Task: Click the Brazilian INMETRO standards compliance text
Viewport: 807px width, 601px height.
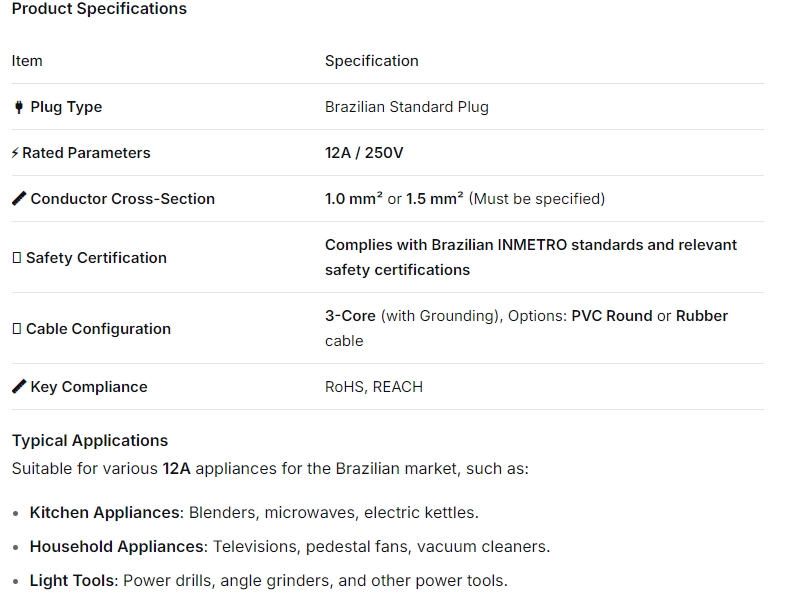Action: [x=530, y=245]
